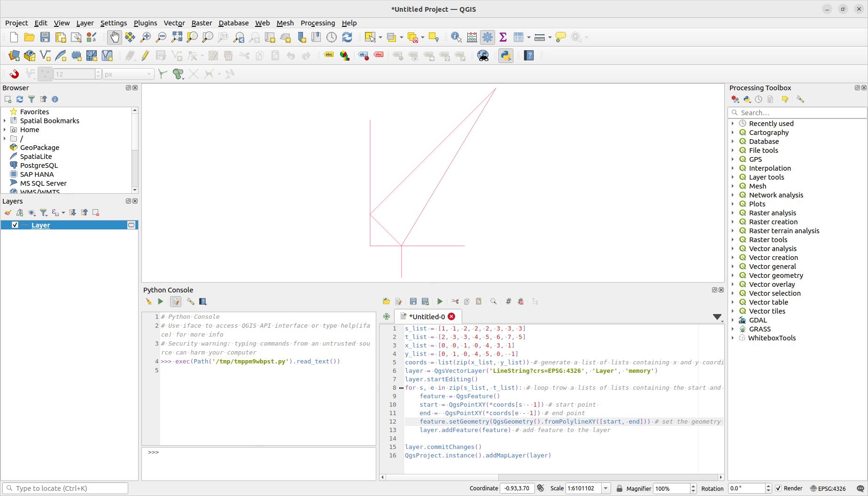Enable snapping magnet icon
Screen dimensions: 868x496
coord(14,74)
